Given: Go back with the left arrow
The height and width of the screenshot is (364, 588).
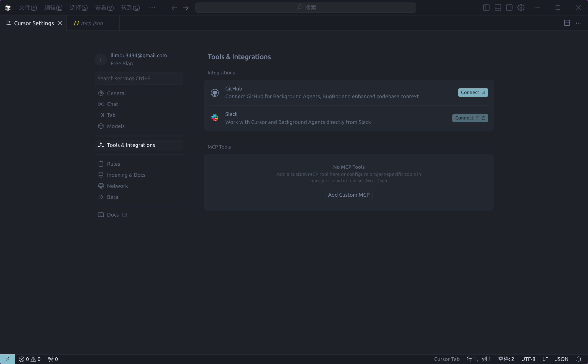Looking at the screenshot, I should (174, 7).
